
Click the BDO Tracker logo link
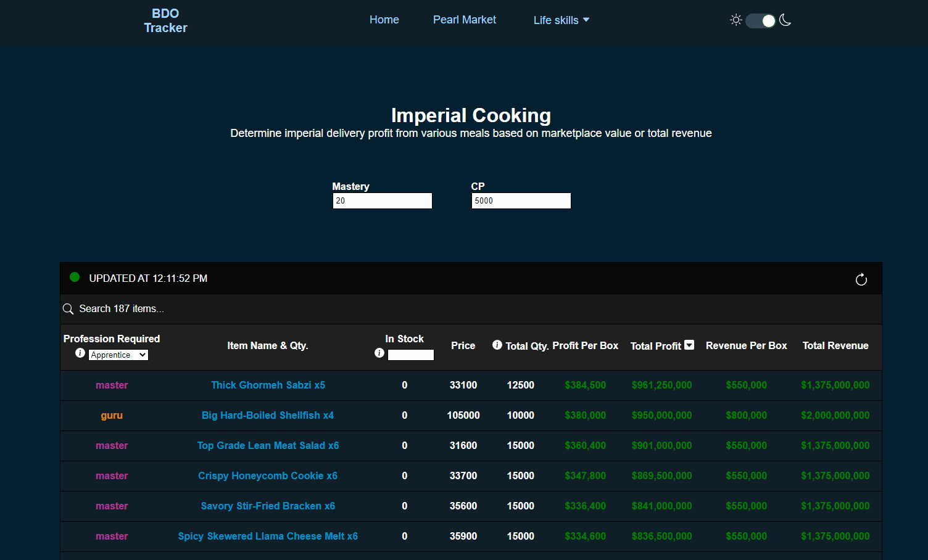pos(165,20)
